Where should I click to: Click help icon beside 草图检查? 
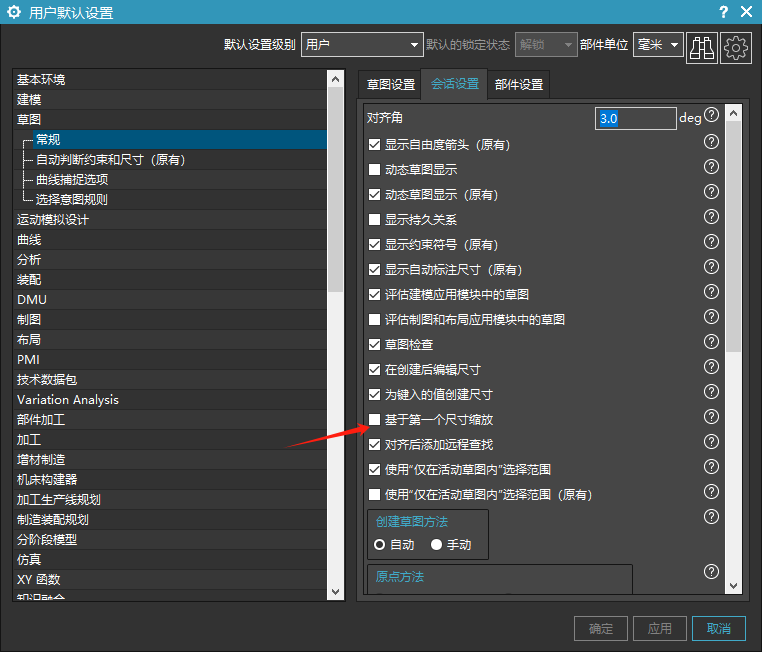tap(711, 342)
